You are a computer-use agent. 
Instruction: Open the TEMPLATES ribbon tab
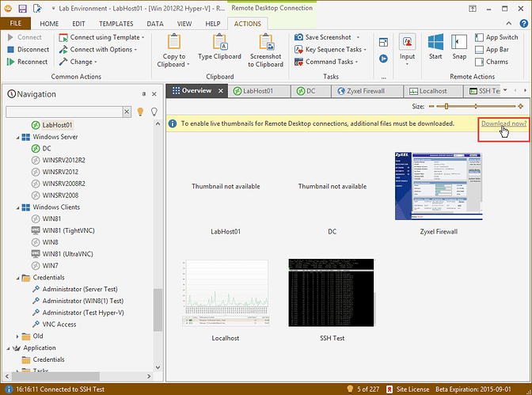coord(116,24)
